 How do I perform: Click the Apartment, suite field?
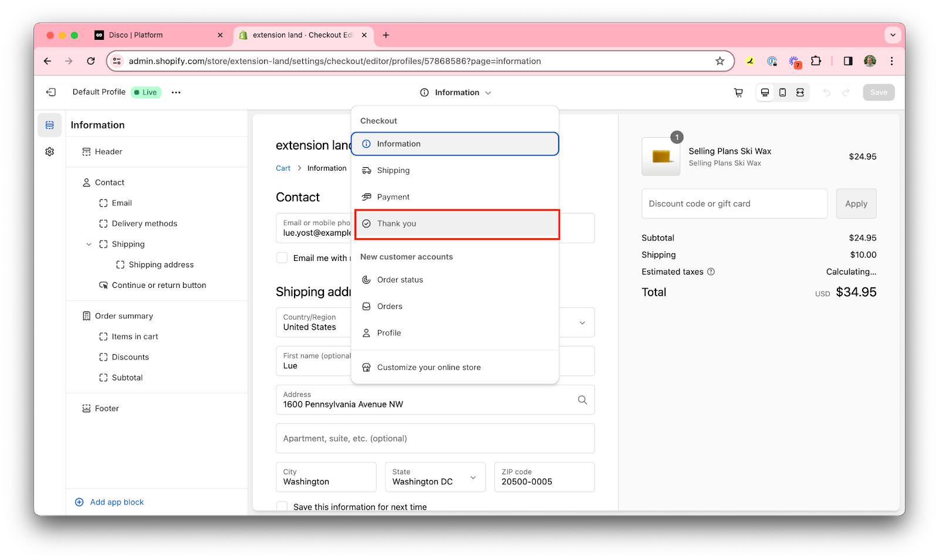435,439
